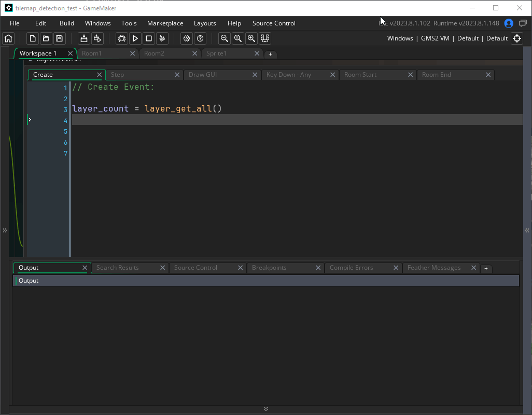Close the Key Down - Any event tab
This screenshot has height=415, width=532.
[332, 74]
